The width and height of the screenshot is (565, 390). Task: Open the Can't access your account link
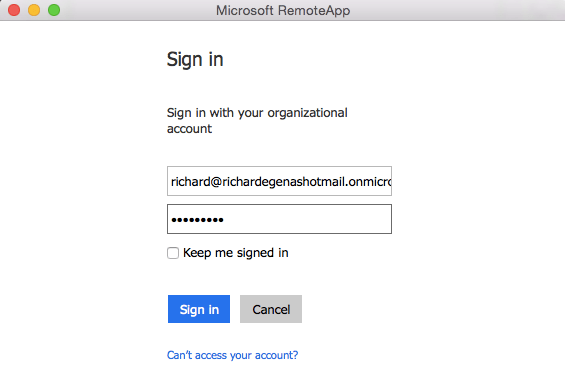[232, 355]
